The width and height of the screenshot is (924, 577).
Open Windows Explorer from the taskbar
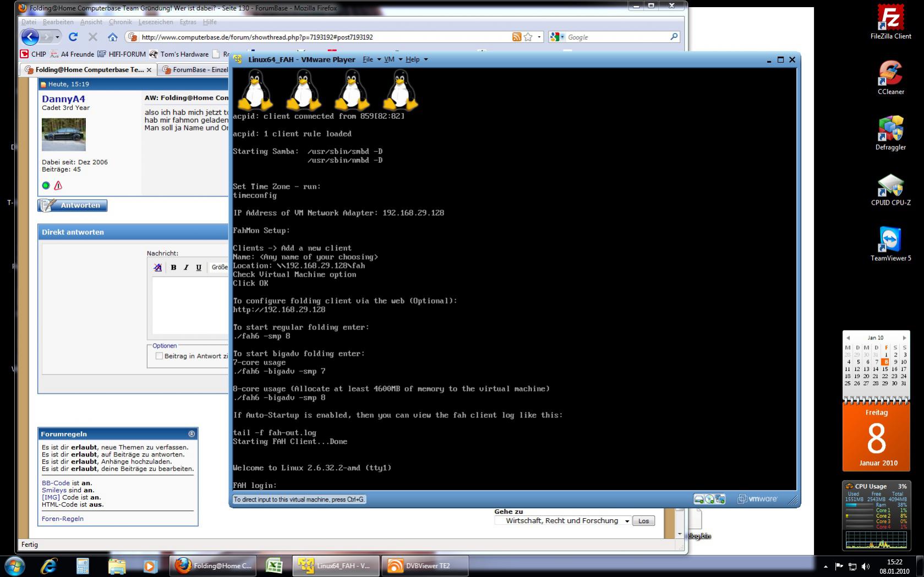117,566
